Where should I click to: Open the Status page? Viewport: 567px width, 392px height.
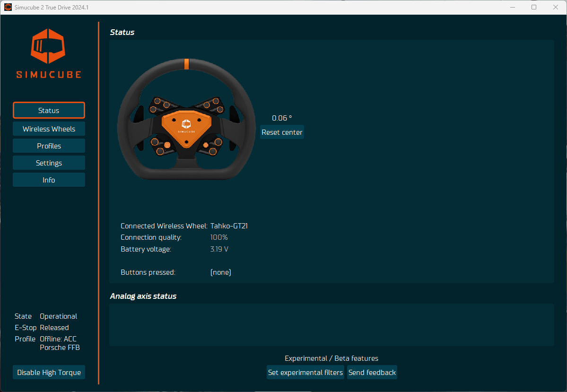pyautogui.click(x=49, y=110)
